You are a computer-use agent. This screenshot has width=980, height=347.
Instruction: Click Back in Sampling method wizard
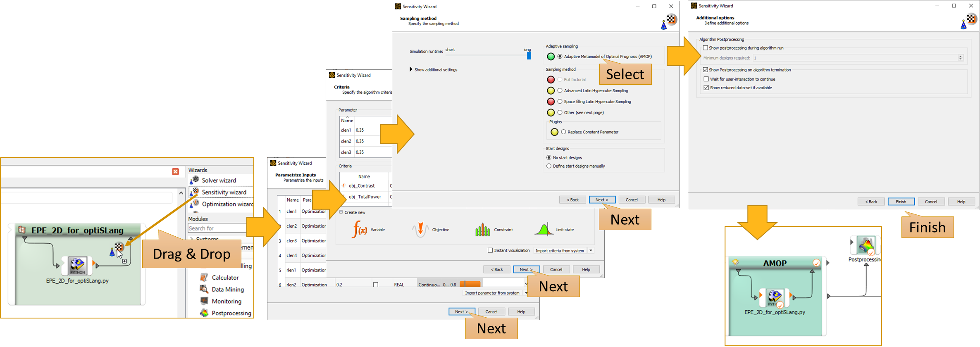click(572, 200)
